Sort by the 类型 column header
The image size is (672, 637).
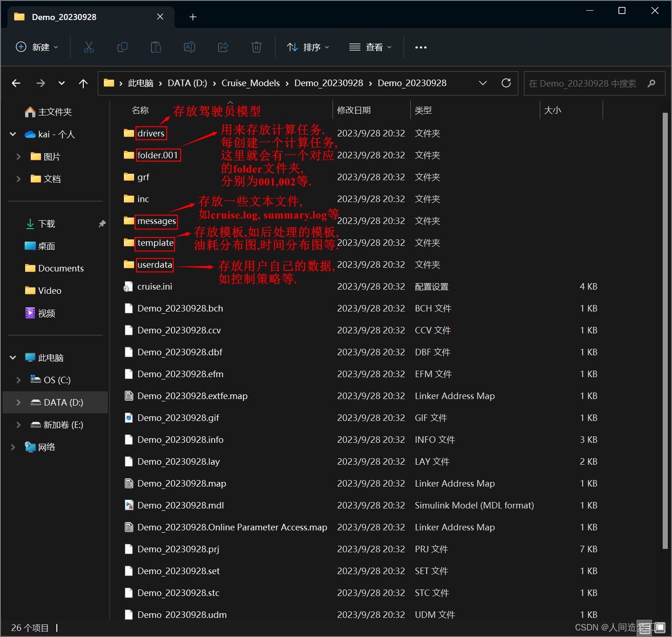coord(423,110)
